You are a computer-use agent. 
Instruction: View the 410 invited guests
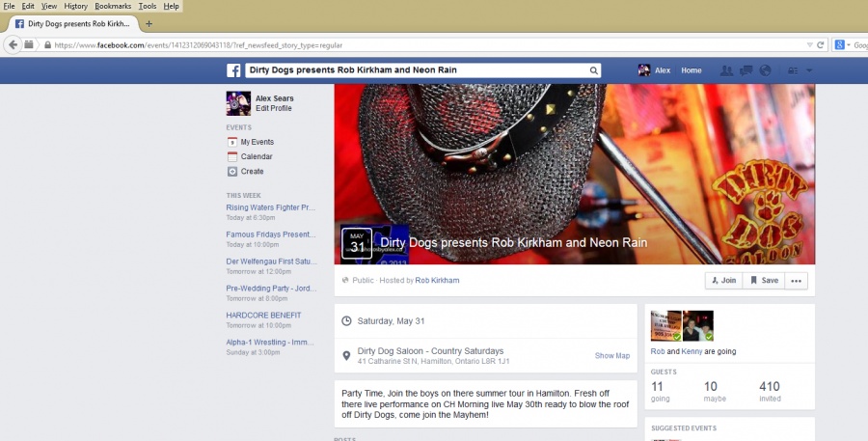[x=770, y=391]
